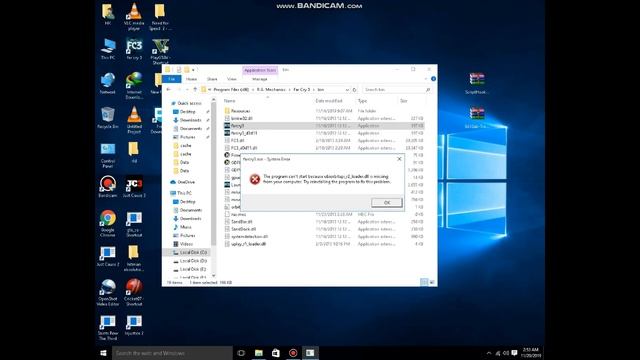Select Far Cry 3 desktop shortcut
Image resolution: width=640 pixels, height=360 pixels.
click(134, 49)
